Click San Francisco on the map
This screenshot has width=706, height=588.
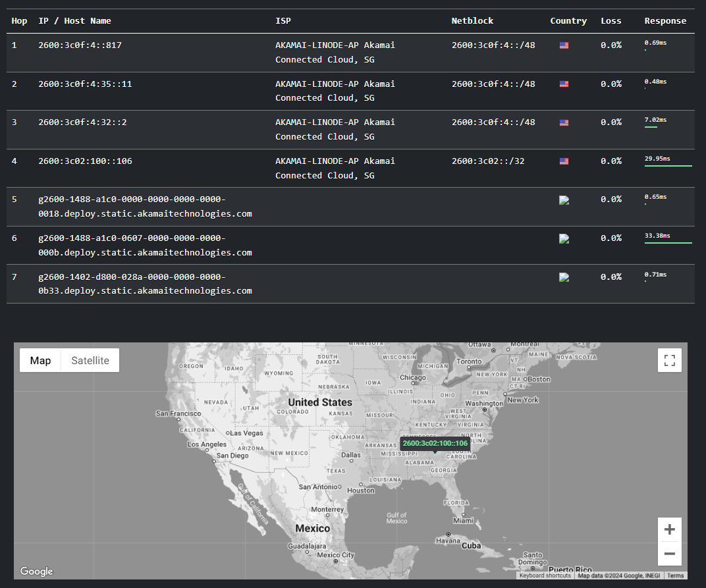tap(178, 414)
